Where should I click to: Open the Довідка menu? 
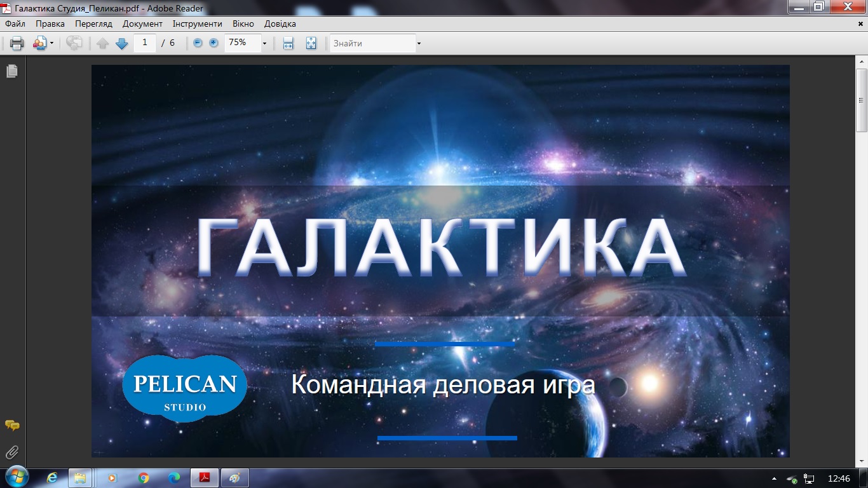[280, 24]
